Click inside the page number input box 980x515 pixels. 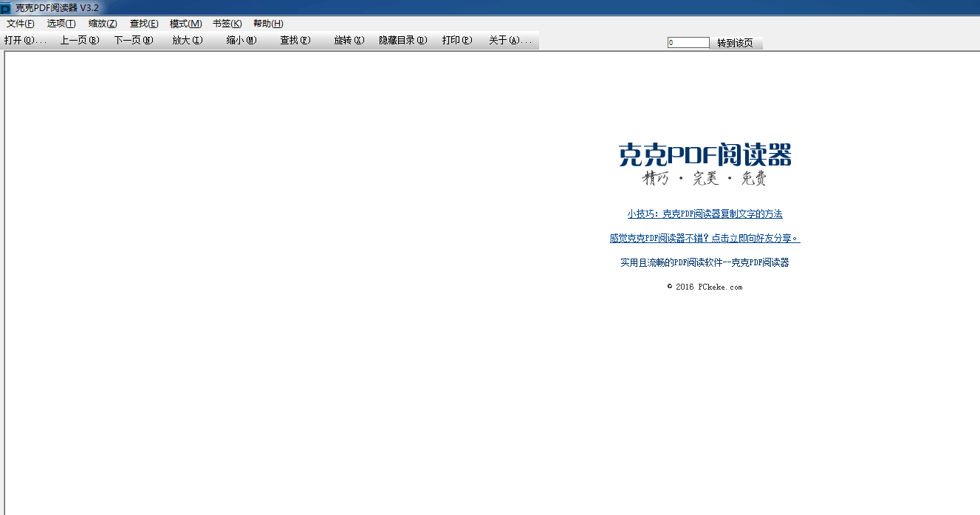tap(688, 42)
